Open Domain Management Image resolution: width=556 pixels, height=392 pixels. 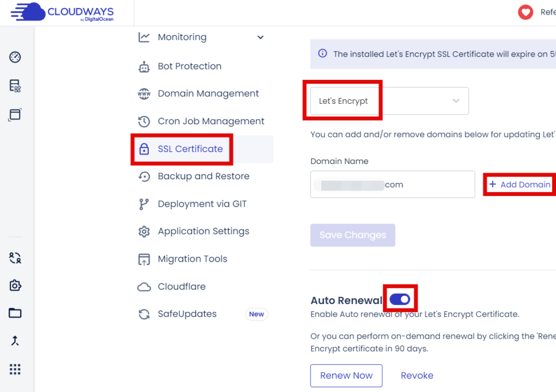click(208, 93)
